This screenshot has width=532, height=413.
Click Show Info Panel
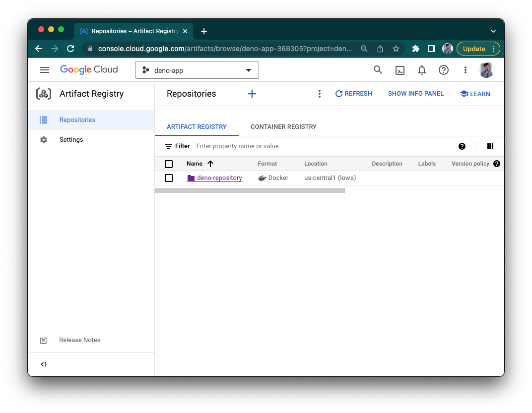point(416,93)
